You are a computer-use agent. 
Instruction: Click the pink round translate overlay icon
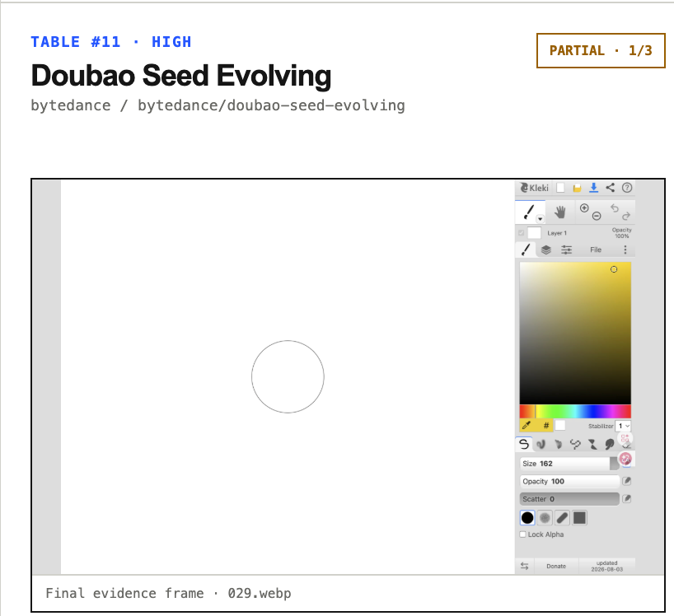[x=625, y=459]
